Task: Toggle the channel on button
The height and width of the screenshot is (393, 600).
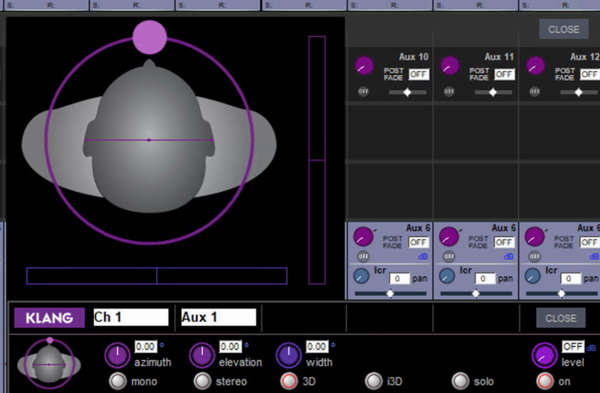Action: pos(545,381)
